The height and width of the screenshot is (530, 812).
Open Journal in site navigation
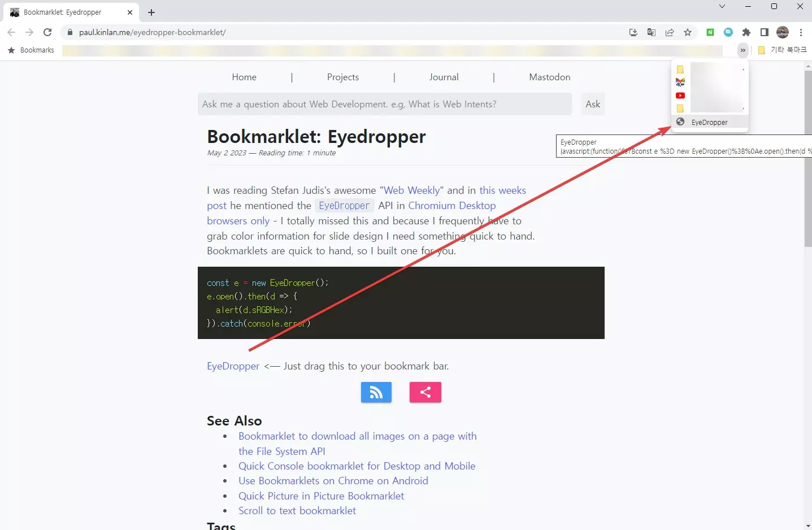(444, 77)
